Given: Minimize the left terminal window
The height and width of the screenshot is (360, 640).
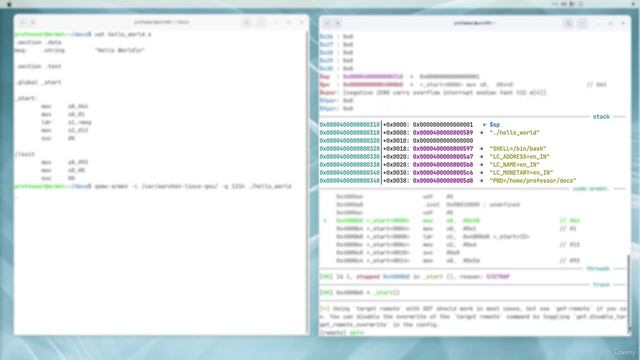Looking at the screenshot, I should point(276,22).
